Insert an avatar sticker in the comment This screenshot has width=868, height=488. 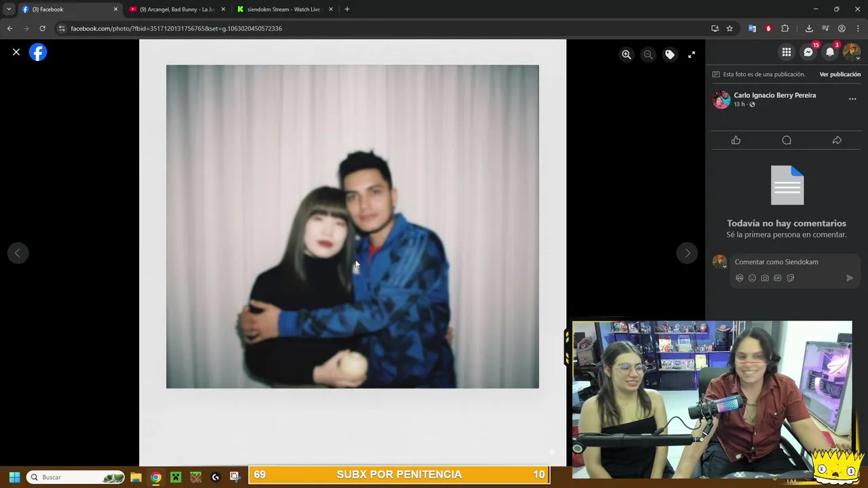[739, 278]
